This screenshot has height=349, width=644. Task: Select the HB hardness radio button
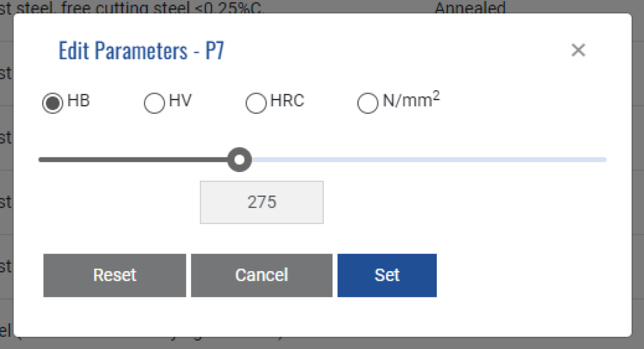point(53,103)
